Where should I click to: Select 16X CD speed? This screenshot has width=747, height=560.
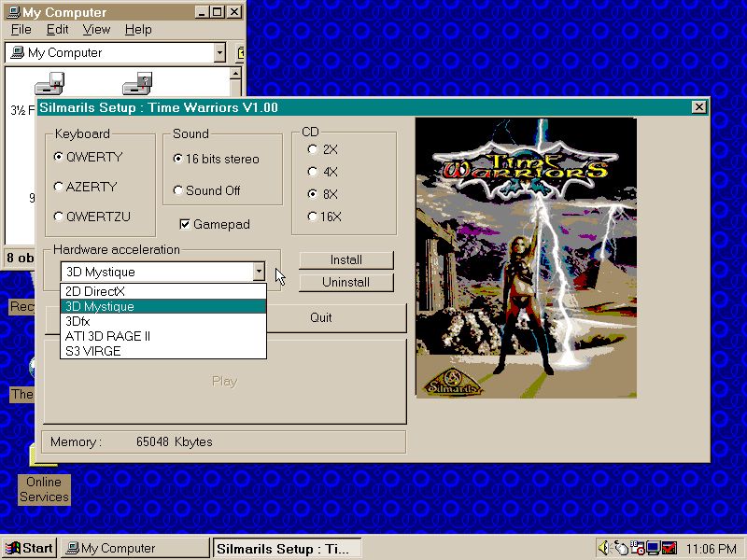tap(312, 217)
